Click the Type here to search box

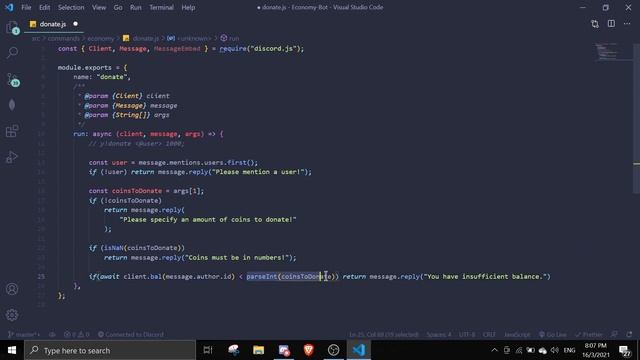click(x=110, y=350)
